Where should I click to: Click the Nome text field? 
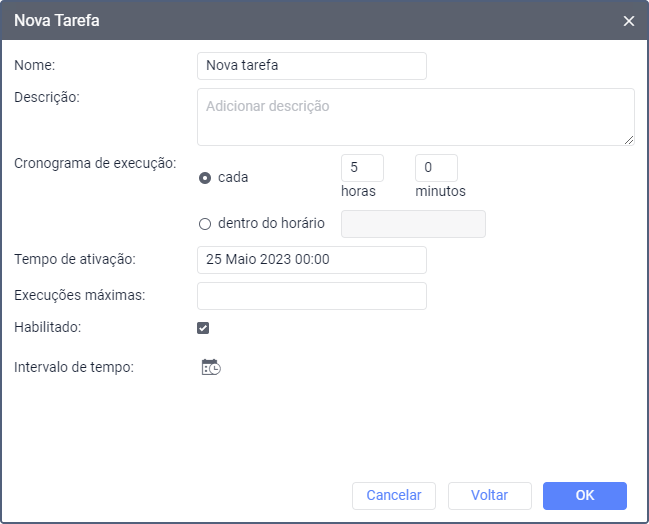(312, 66)
